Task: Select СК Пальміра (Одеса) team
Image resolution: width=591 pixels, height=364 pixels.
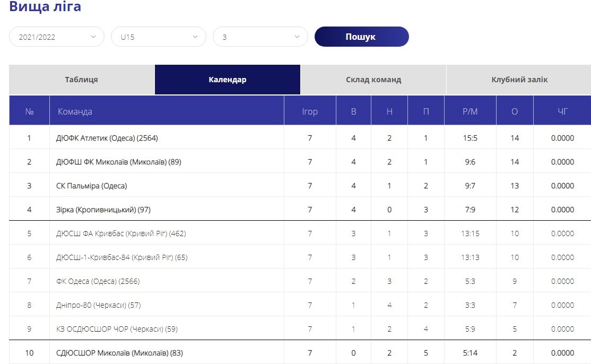Action: point(91,186)
